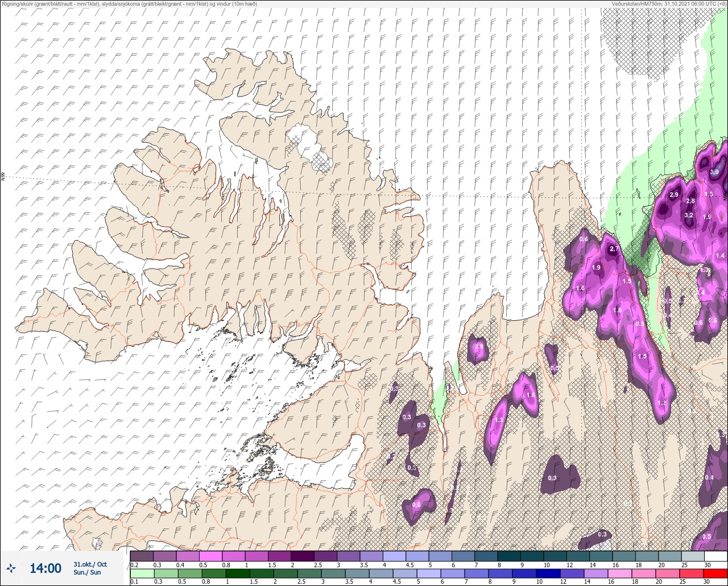The width and height of the screenshot is (728, 586).
Task: Click the 0.2 label in the top legend row
Action: 134,564
